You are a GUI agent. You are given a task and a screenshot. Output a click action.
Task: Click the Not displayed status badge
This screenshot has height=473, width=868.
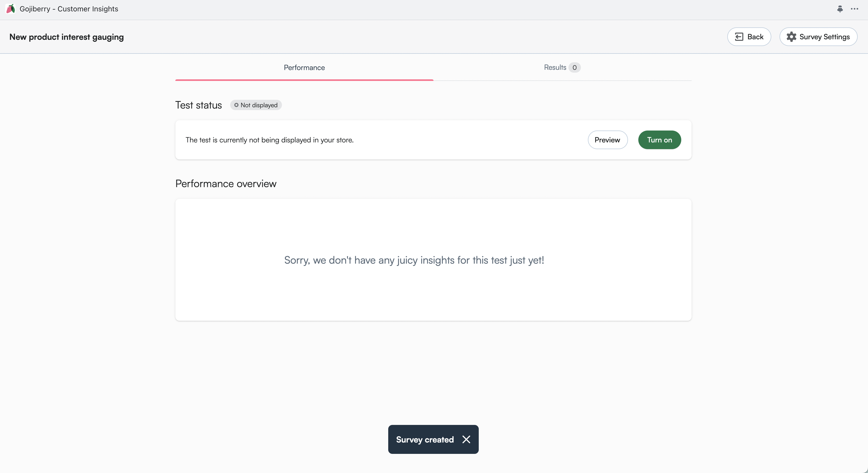tap(258, 105)
